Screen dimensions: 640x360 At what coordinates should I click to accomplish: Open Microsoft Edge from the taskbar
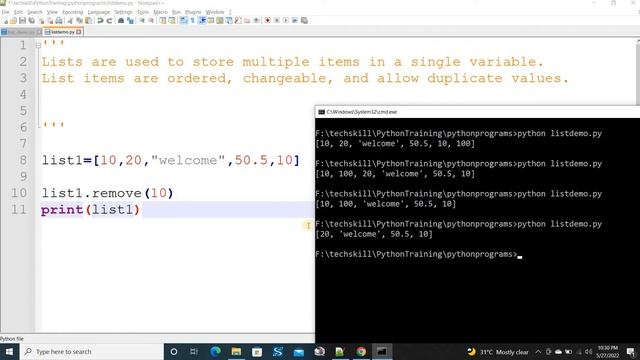click(216, 351)
